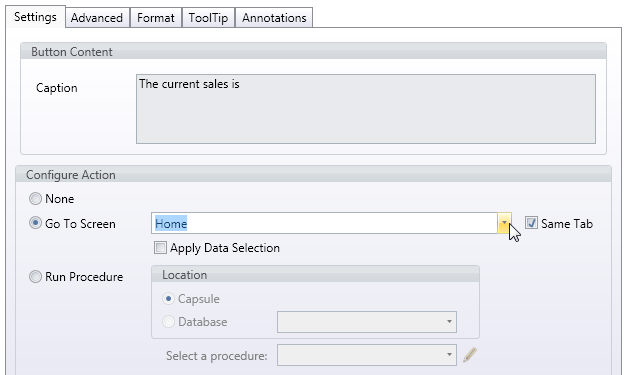Open the Go To Screen dropdown arrow

(x=504, y=223)
